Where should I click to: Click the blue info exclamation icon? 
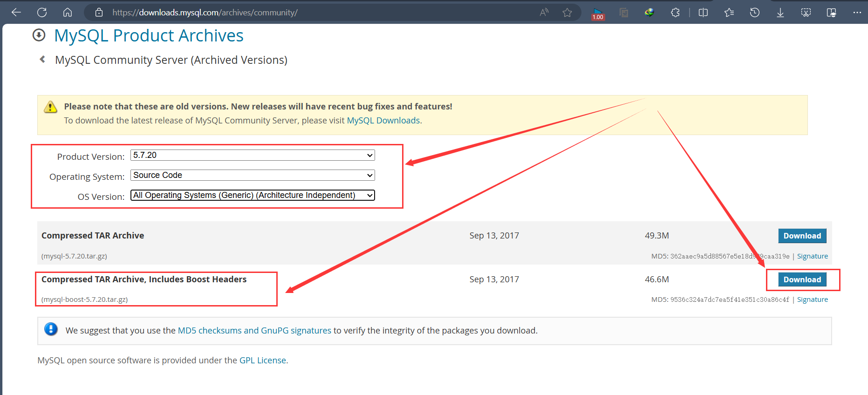[51, 329]
